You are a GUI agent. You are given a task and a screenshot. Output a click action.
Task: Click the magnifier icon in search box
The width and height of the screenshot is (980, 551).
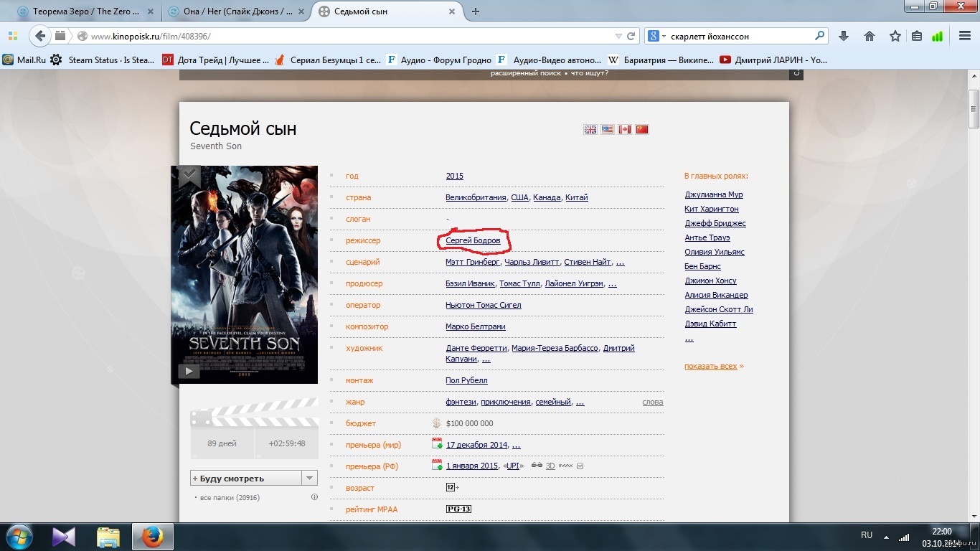tap(820, 36)
